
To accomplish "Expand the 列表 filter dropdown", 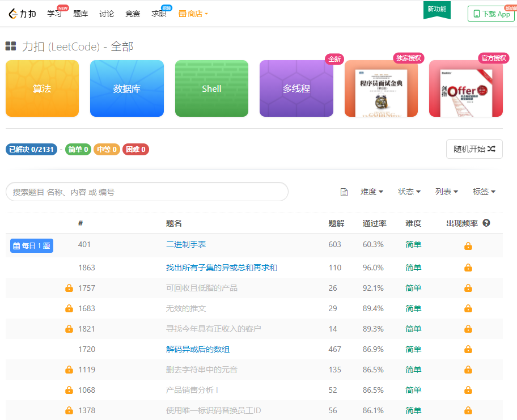I will click(x=447, y=192).
